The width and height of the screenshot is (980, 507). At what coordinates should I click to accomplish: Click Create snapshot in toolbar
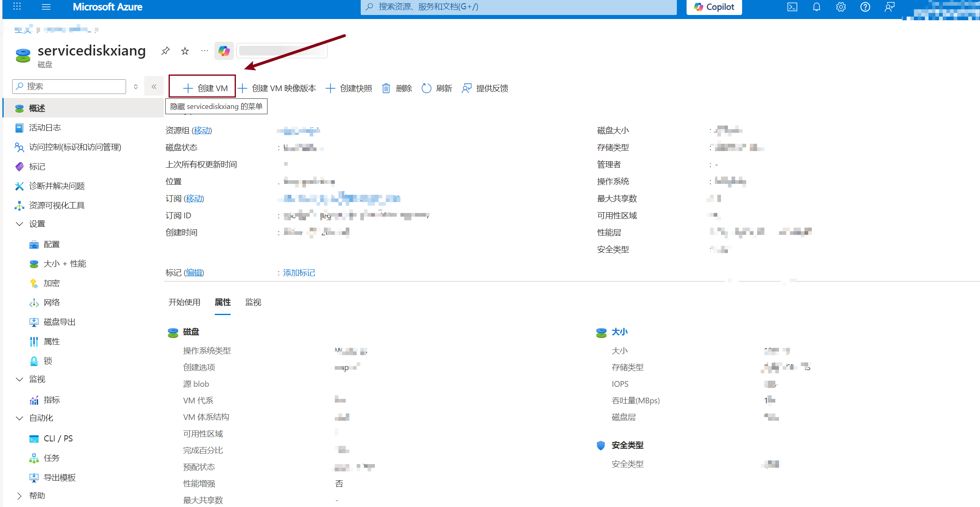click(349, 88)
